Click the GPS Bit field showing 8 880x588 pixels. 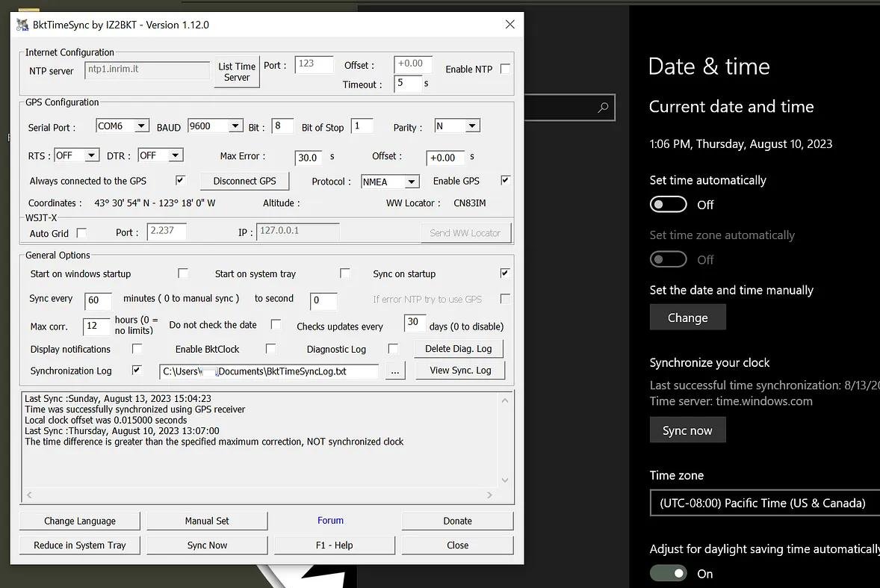point(282,126)
